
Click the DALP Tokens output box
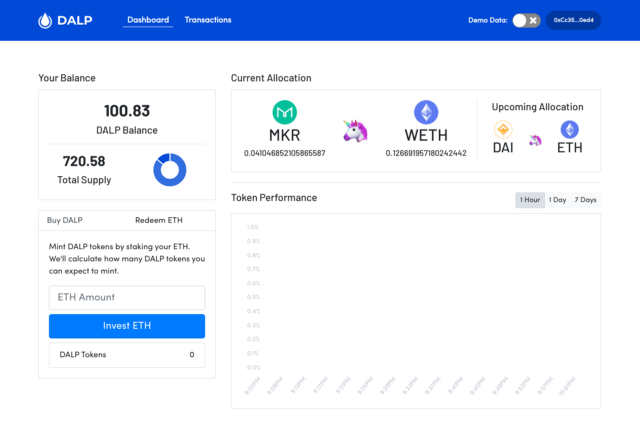click(x=127, y=355)
